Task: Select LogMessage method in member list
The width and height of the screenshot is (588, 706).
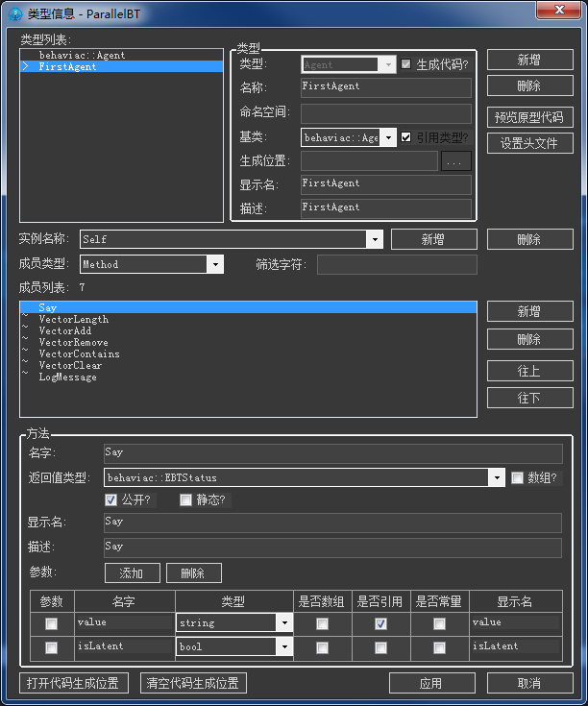Action: pos(67,377)
